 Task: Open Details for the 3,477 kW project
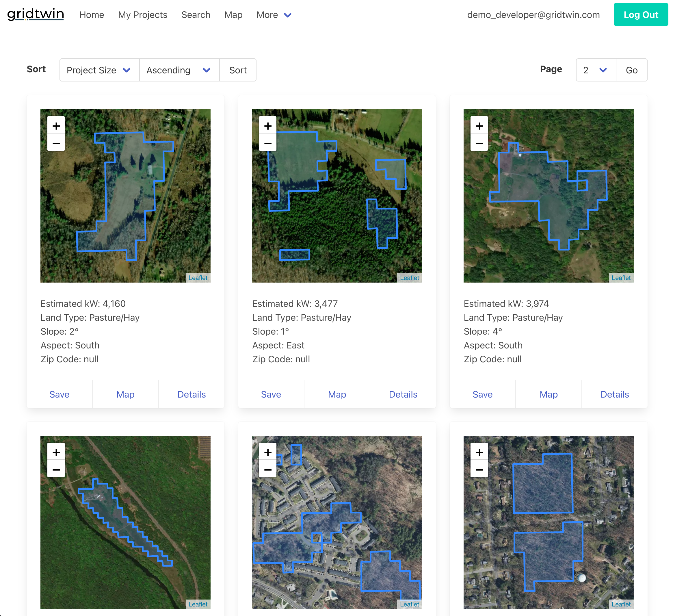point(403,394)
